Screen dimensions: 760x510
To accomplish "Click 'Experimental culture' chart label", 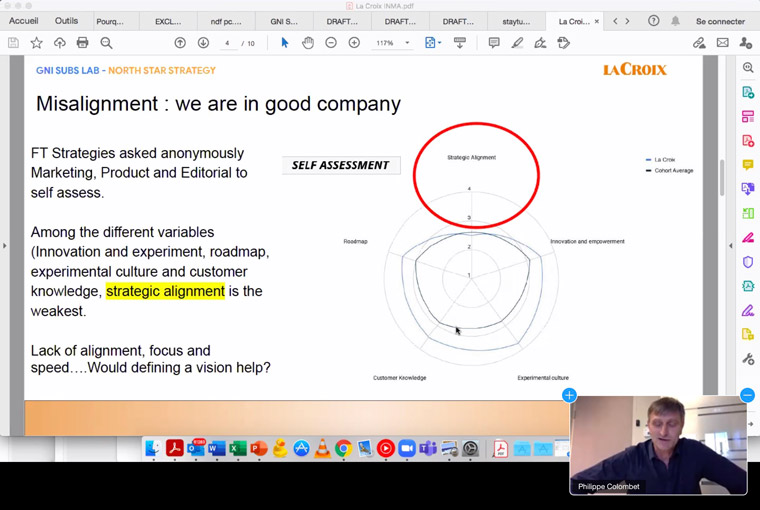I will (543, 378).
